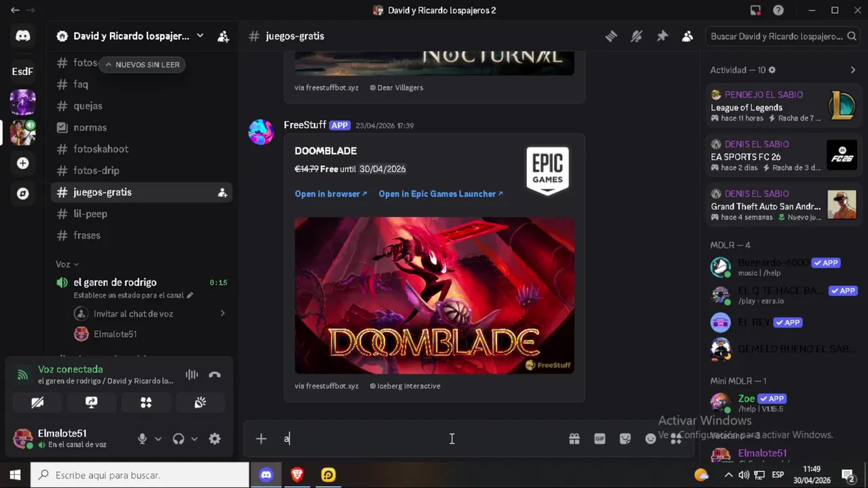Open the EsdF server
Screen dimensions: 868x488
pos(22,71)
